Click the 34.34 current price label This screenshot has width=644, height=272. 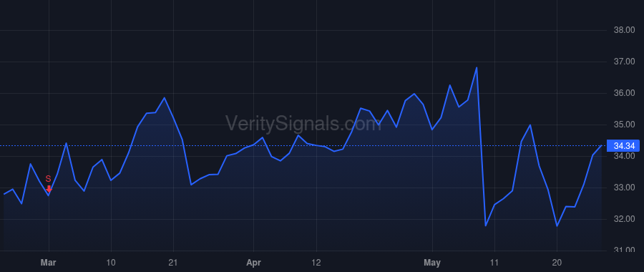(624, 146)
